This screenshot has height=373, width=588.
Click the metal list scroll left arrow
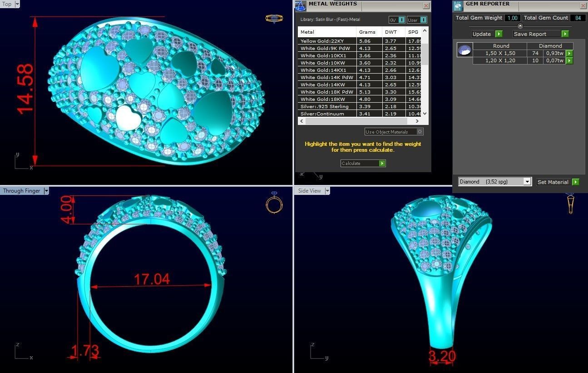(x=301, y=121)
